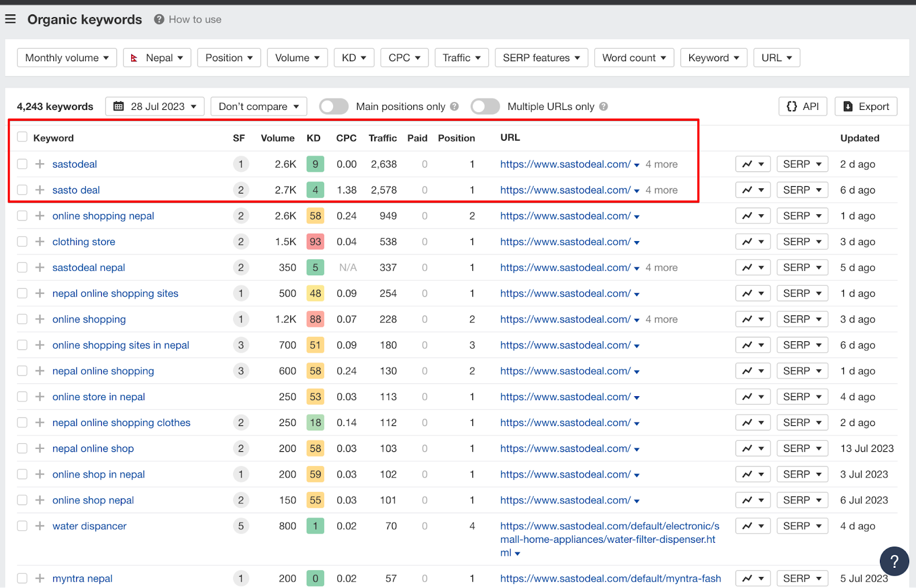Open the Nepal country dropdown
The image size is (916, 588).
tap(157, 58)
